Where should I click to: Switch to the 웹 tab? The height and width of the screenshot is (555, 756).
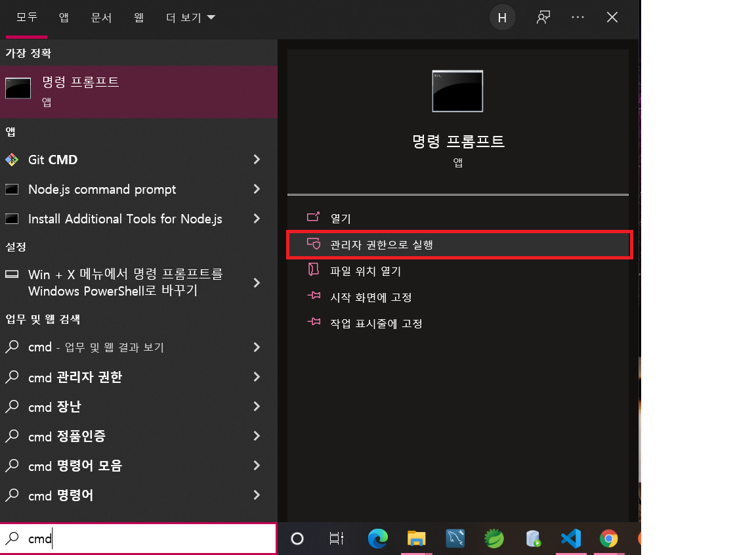[x=139, y=18]
